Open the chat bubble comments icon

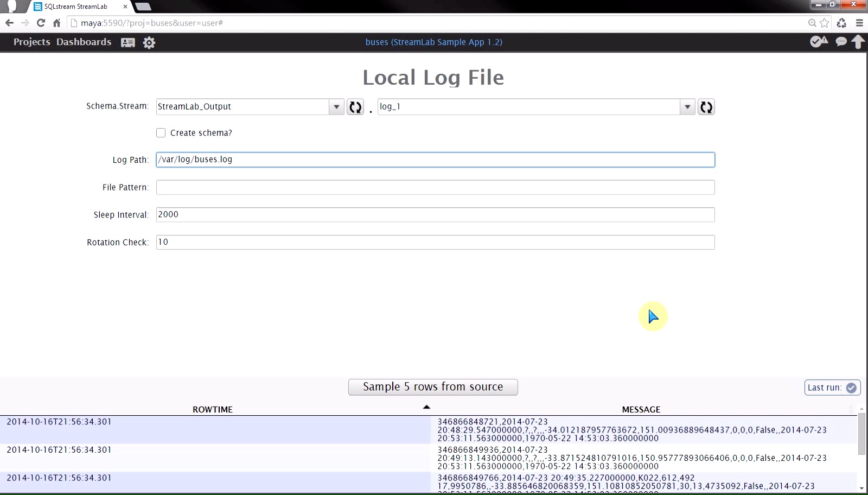click(x=841, y=42)
